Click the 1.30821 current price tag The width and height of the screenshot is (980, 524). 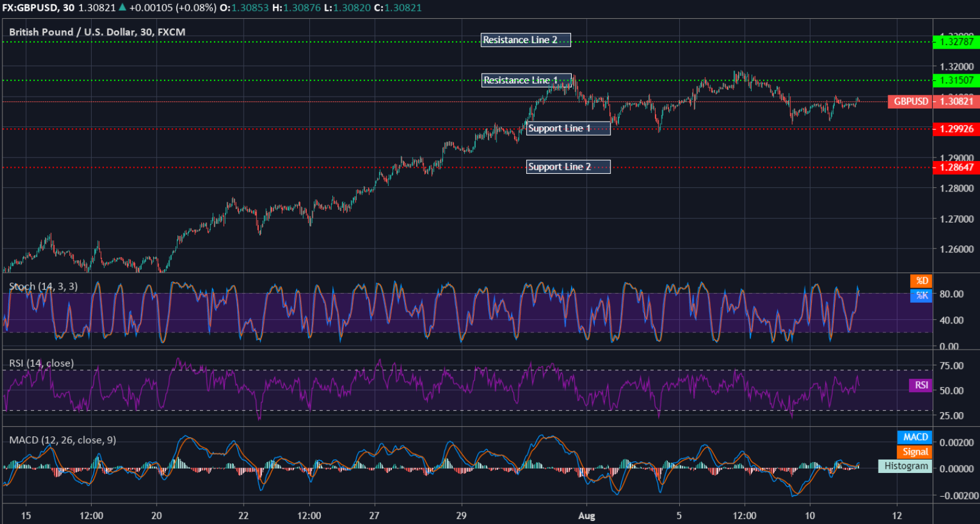click(x=956, y=102)
